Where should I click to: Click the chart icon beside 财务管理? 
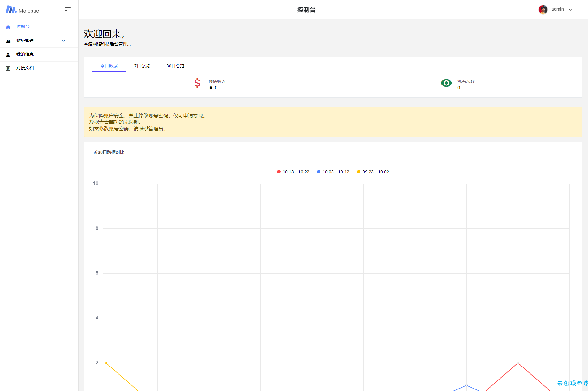pos(8,41)
